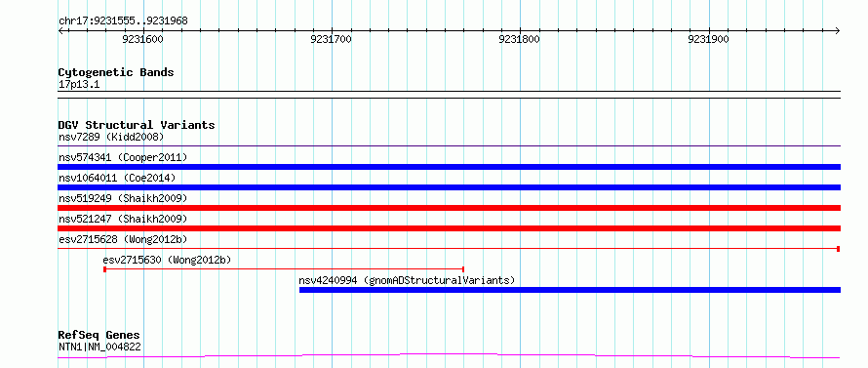Click blue bar of nsv574341
The width and height of the screenshot is (868, 368).
449,167
